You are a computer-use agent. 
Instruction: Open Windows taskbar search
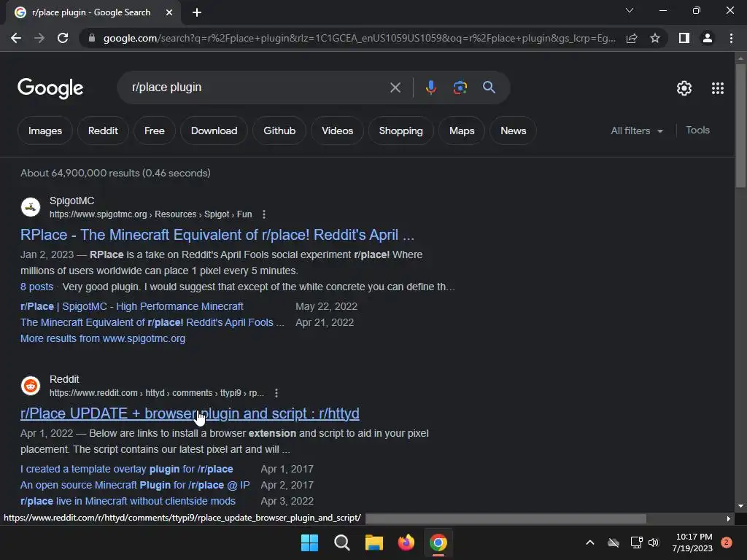(342, 542)
